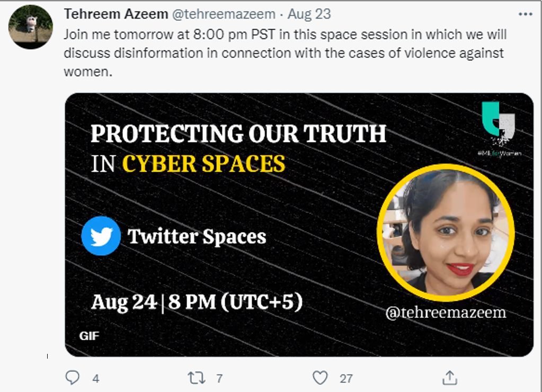Click the GIF badge on the media
The height and width of the screenshot is (392, 542).
[88, 335]
